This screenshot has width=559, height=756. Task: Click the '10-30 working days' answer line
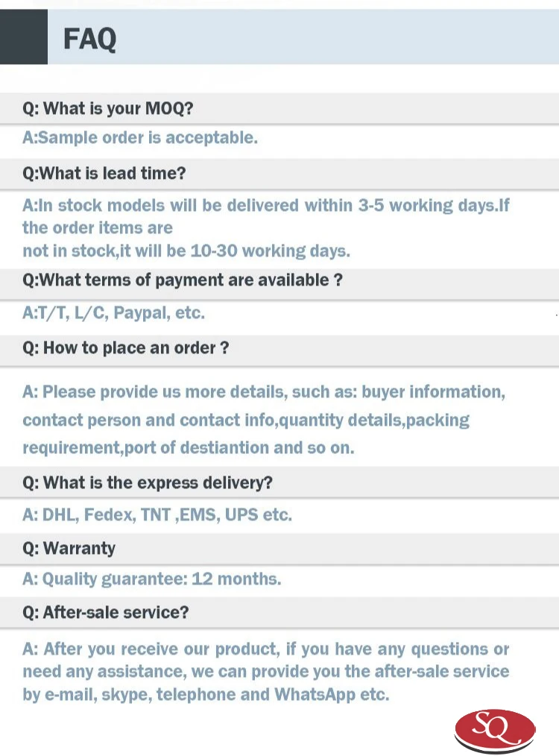click(x=186, y=251)
